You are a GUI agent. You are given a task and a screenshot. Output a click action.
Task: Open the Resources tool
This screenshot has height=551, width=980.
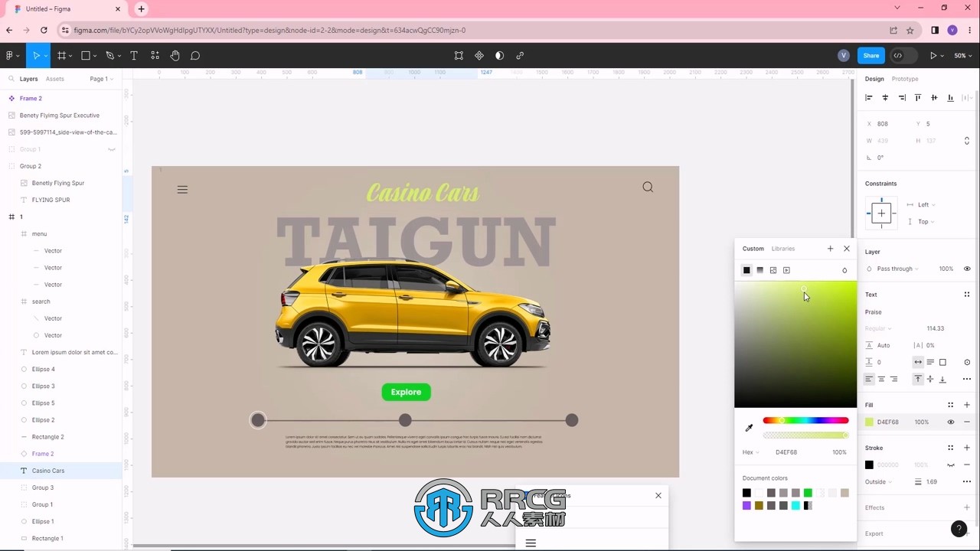coord(155,56)
